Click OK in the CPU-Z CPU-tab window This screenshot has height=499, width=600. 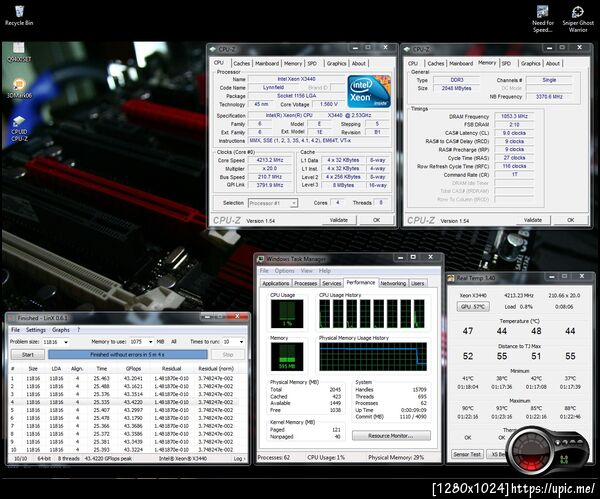coord(377,220)
